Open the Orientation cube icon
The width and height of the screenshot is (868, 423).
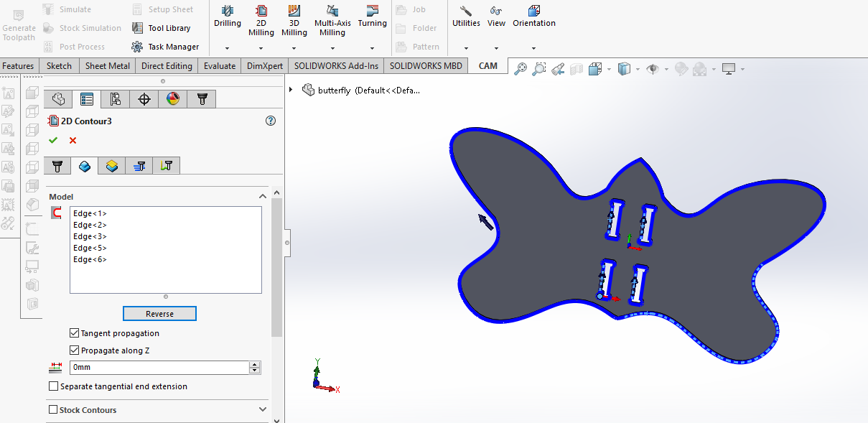(533, 11)
